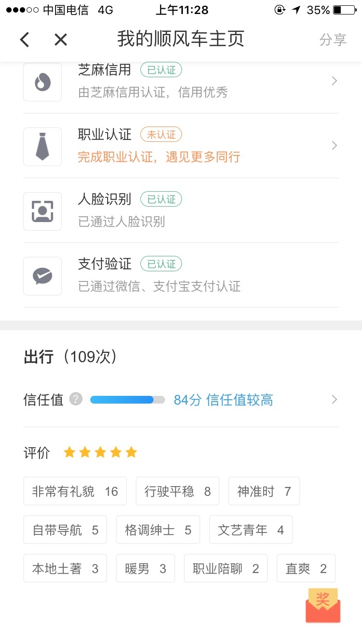
Task: Tap 完成职业认证，遇见更多同行 link
Action: 159,157
